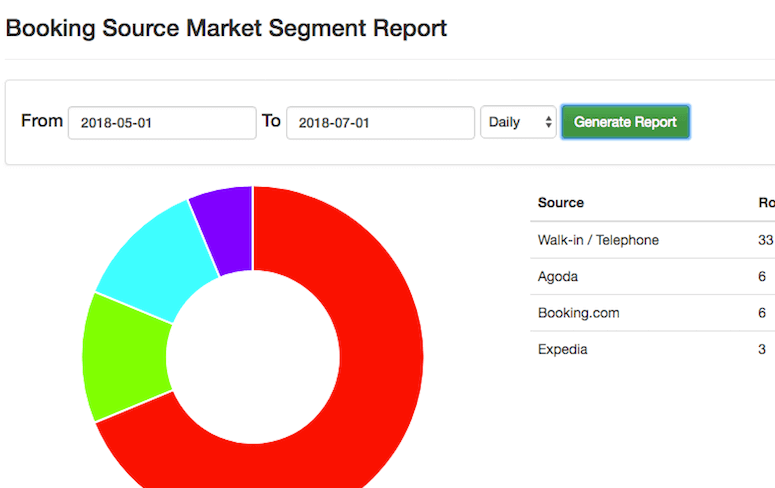This screenshot has width=775, height=488.
Task: Click the value 6 in Agoda row
Action: (762, 276)
